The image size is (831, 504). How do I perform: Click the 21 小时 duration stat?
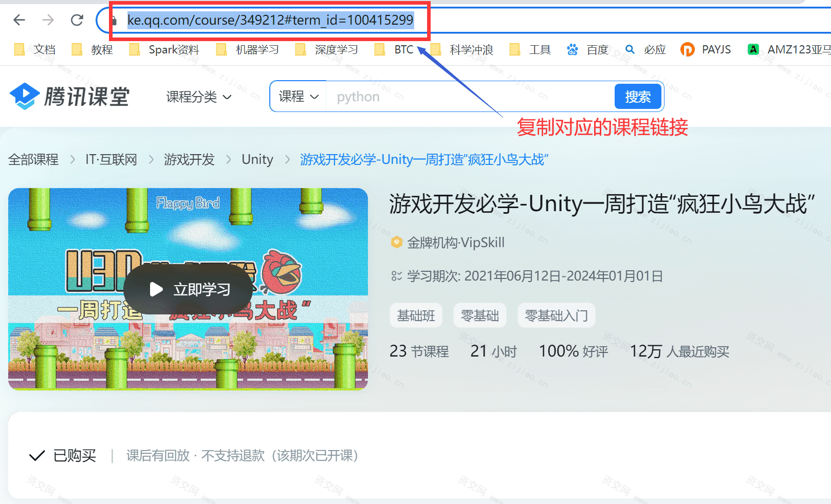coord(494,351)
